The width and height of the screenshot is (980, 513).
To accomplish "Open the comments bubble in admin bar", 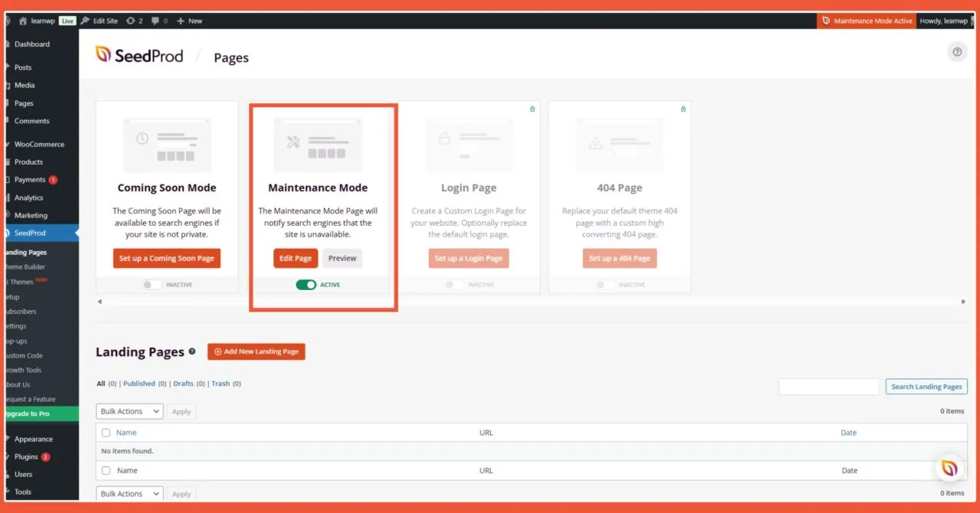I will [159, 21].
